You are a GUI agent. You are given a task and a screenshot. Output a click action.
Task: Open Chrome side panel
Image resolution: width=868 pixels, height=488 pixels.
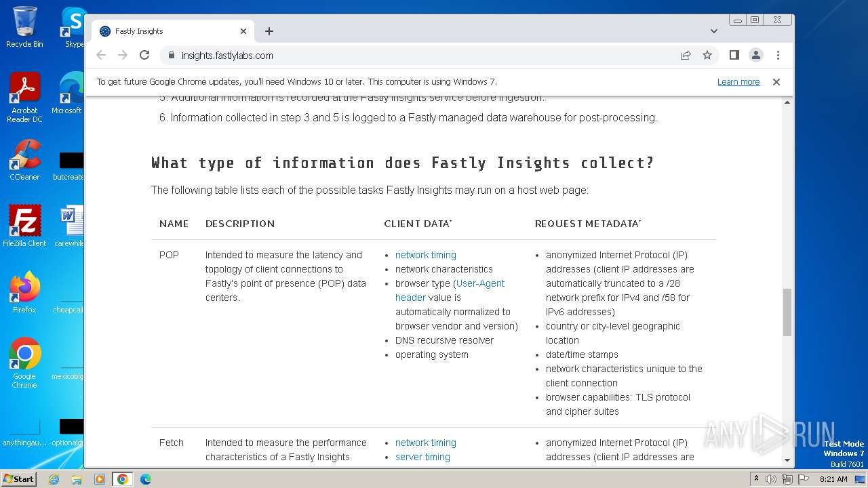[734, 55]
